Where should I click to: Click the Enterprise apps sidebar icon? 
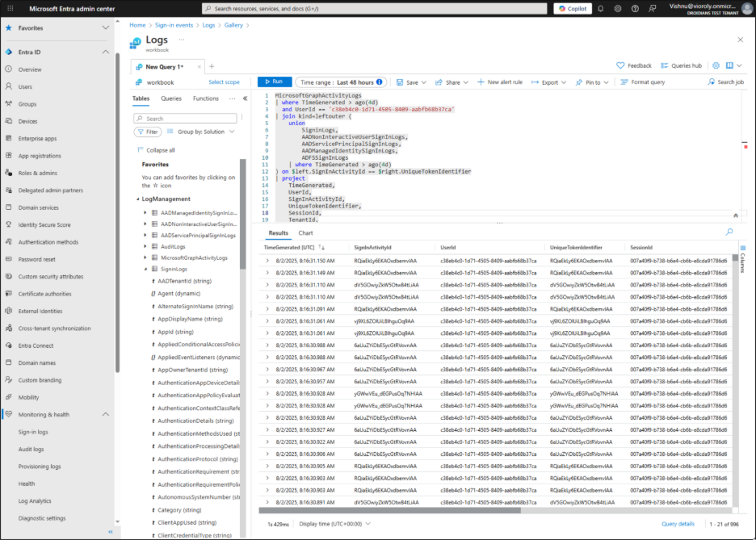pyautogui.click(x=9, y=138)
